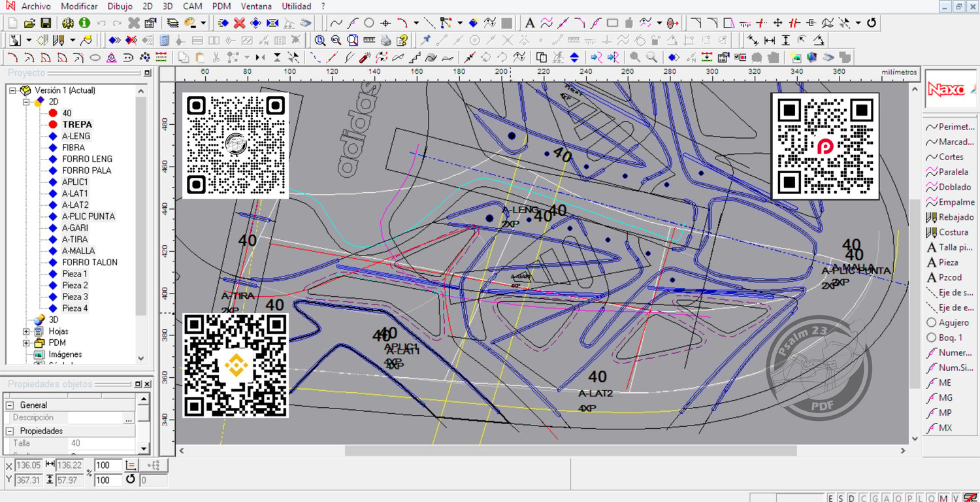Image resolution: width=980 pixels, height=502 pixels.
Task: Select the Doblado line tool
Action: 949,187
